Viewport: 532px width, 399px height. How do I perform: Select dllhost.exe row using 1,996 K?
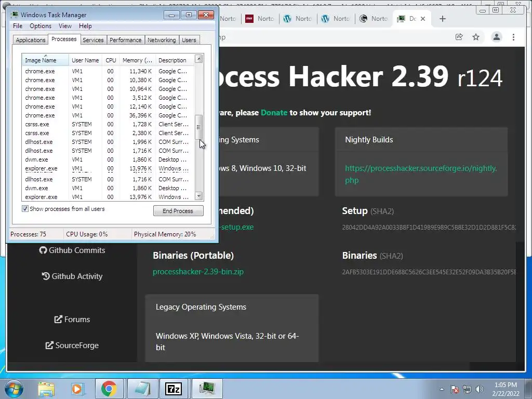[108, 142]
